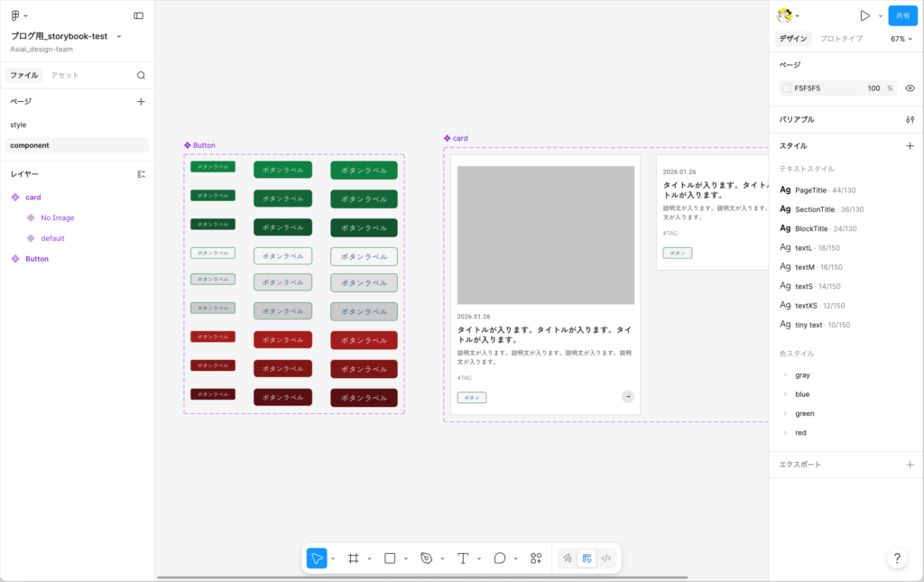Click arrow circle button on card
This screenshot has width=924, height=582.
628,396
